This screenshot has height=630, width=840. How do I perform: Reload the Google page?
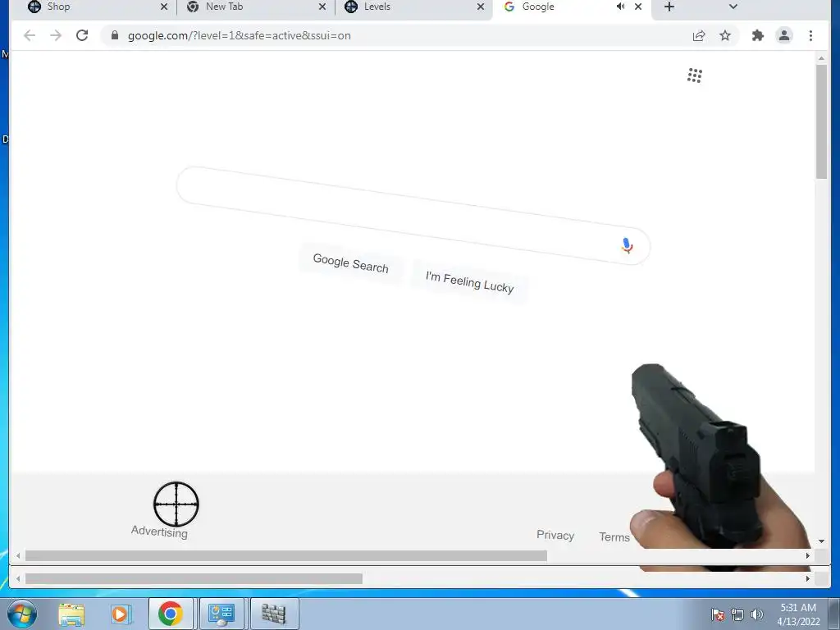pyautogui.click(x=82, y=35)
